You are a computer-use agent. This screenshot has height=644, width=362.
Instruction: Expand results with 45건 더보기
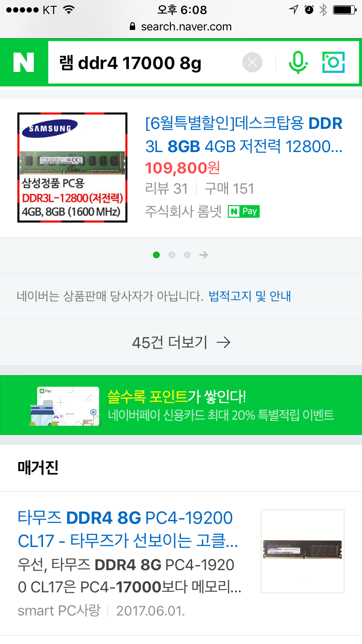[181, 342]
